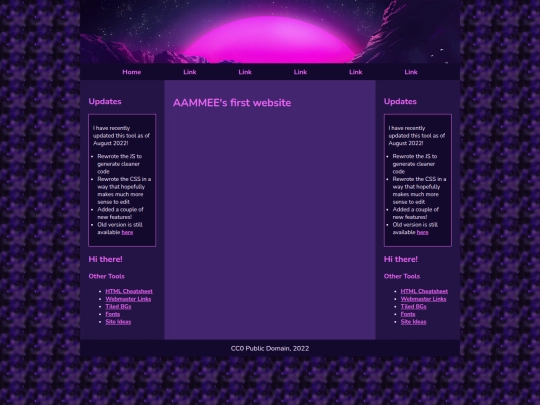Click 'Added a couple of new features!' in right box
The image size is (540, 405).
(x=416, y=213)
